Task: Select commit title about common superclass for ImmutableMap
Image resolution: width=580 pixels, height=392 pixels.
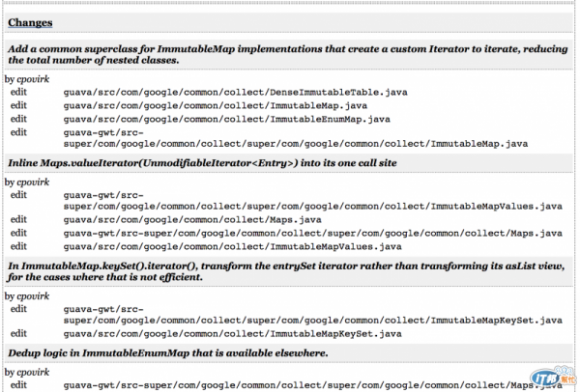Action: point(288,54)
